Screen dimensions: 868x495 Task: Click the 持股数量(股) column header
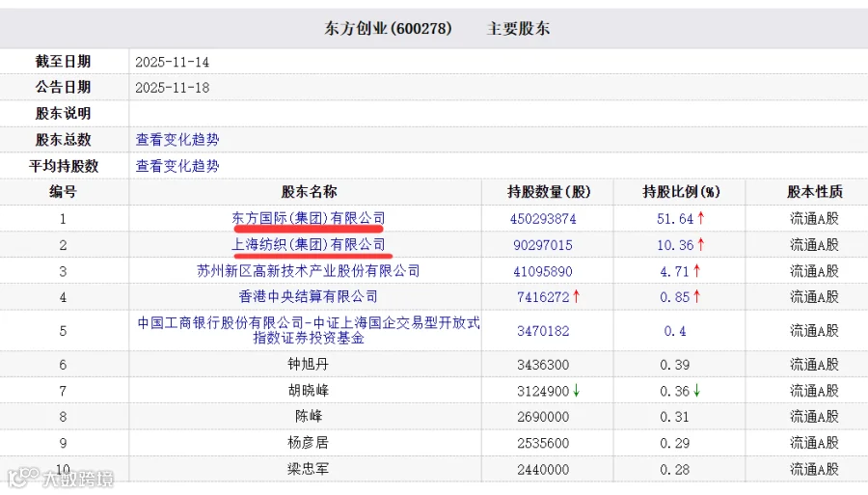click(549, 192)
